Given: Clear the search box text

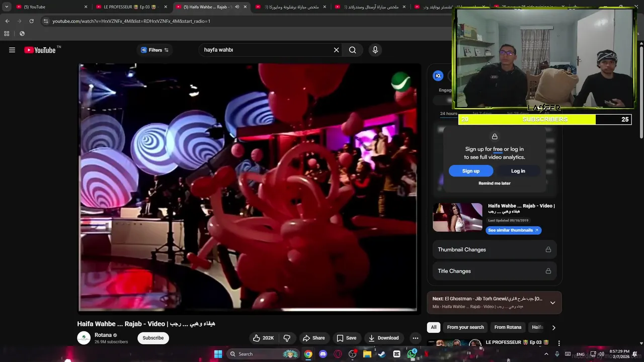Looking at the screenshot, I should 336,50.
